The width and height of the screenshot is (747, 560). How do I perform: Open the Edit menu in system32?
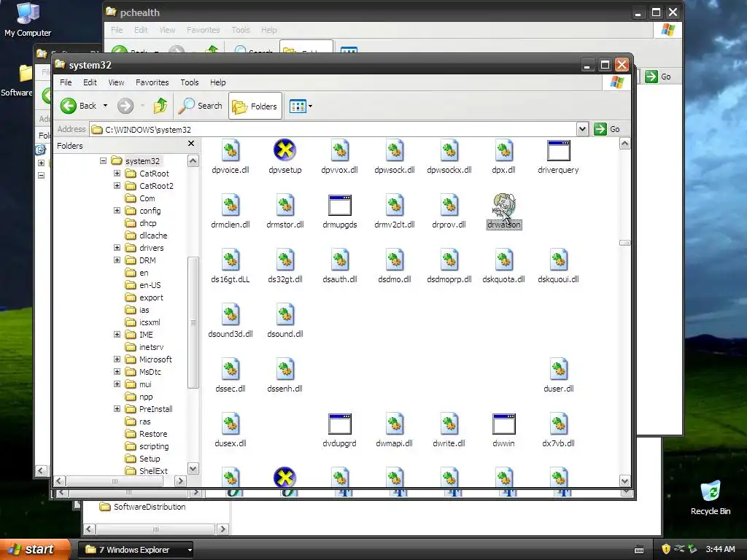pos(90,82)
